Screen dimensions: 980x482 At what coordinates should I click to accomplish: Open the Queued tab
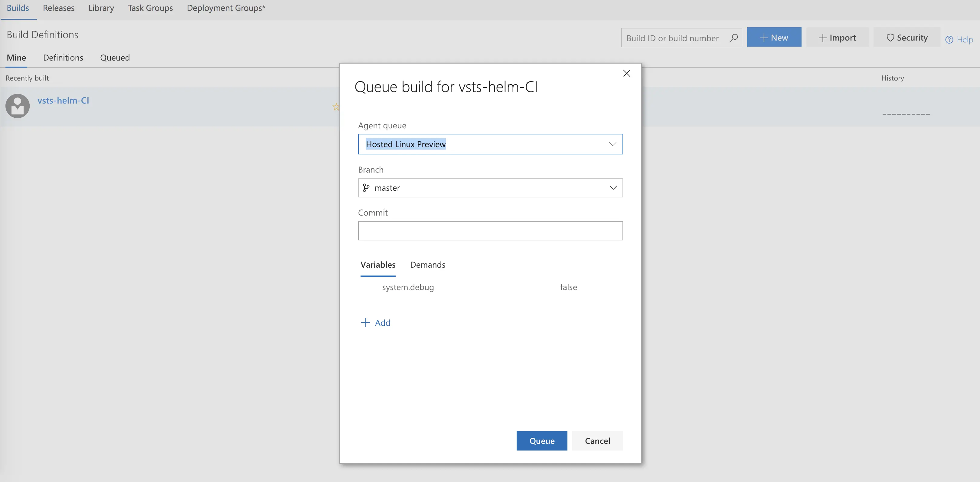click(x=115, y=58)
